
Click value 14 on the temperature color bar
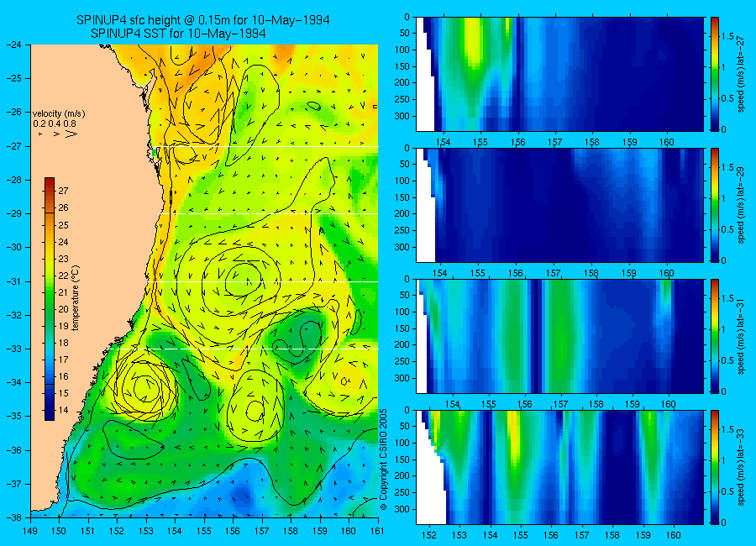[63, 411]
